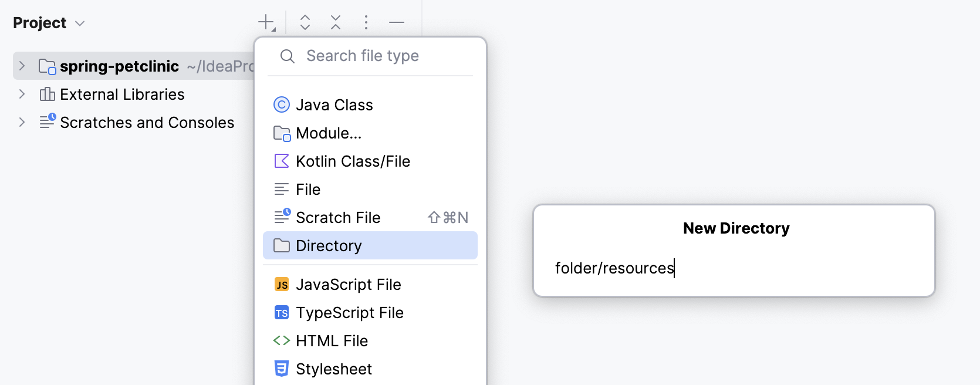
Task: Select TypeScript File from the list
Action: [349, 313]
